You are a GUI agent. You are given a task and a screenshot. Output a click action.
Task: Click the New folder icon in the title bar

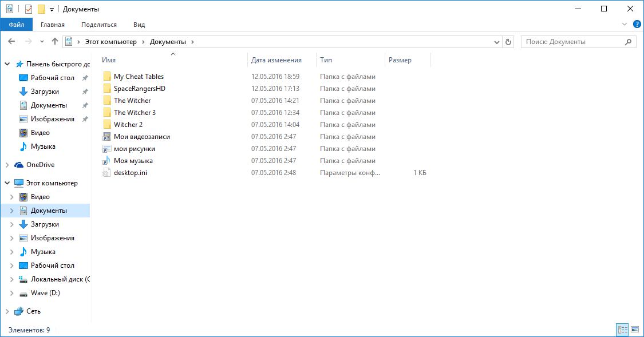pyautogui.click(x=41, y=9)
